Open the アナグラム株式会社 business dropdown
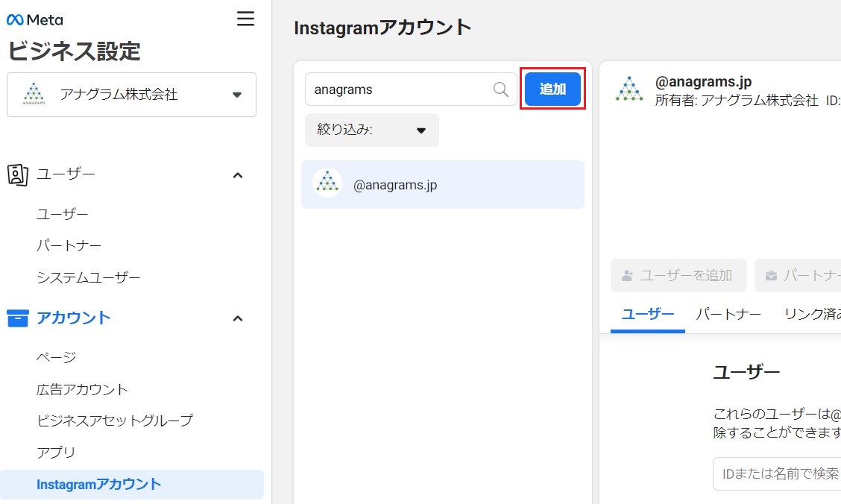 click(237, 95)
